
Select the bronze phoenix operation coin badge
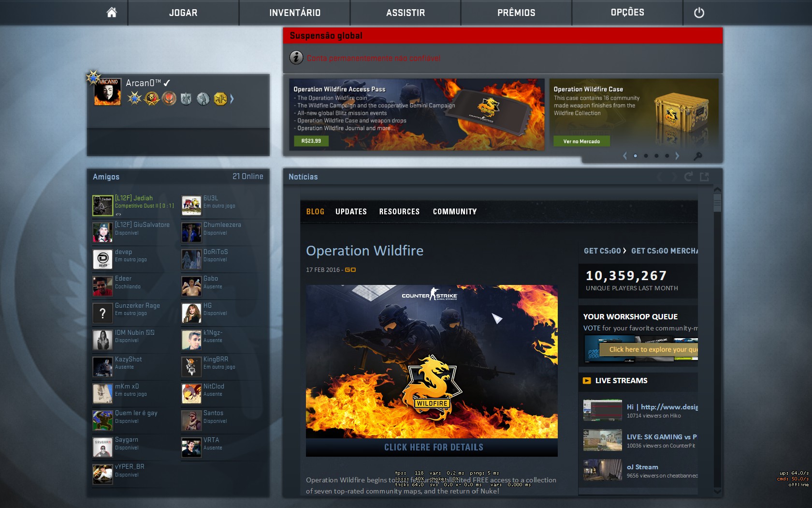coord(169,99)
